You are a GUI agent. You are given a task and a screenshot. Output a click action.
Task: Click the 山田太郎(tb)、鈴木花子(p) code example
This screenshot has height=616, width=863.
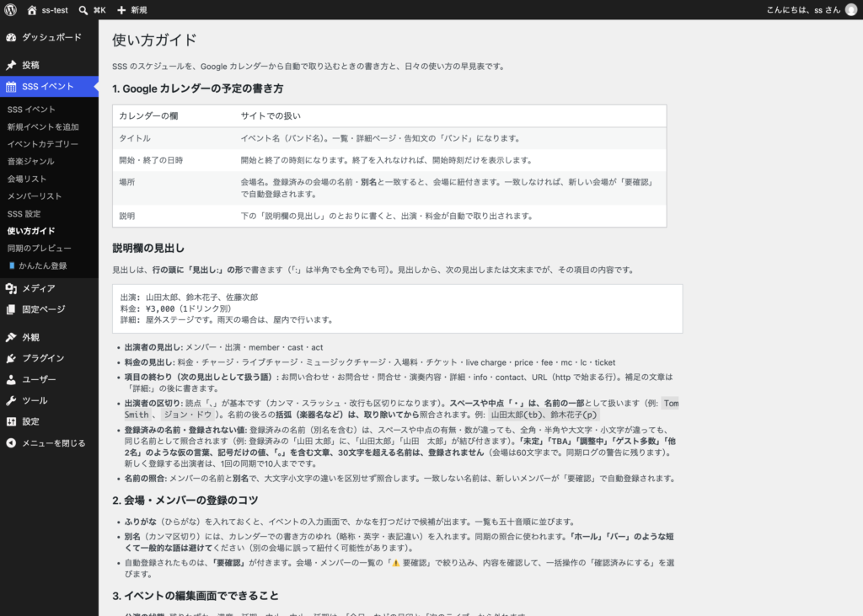point(544,415)
